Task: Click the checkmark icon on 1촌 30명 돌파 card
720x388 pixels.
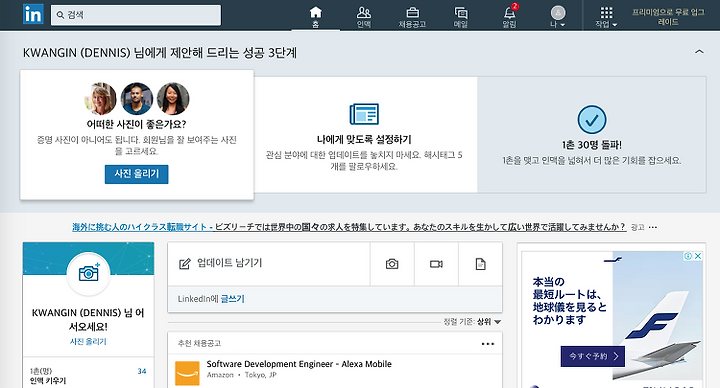Action: (x=592, y=119)
